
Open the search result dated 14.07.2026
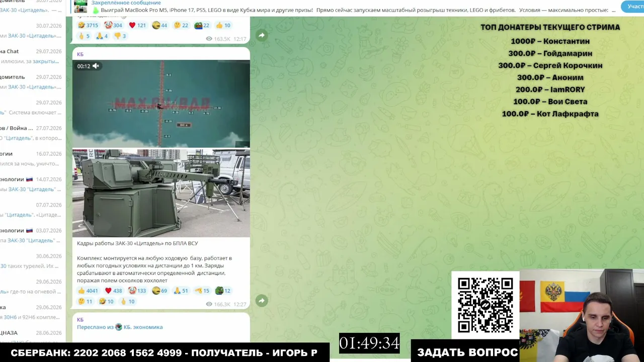[31, 185]
